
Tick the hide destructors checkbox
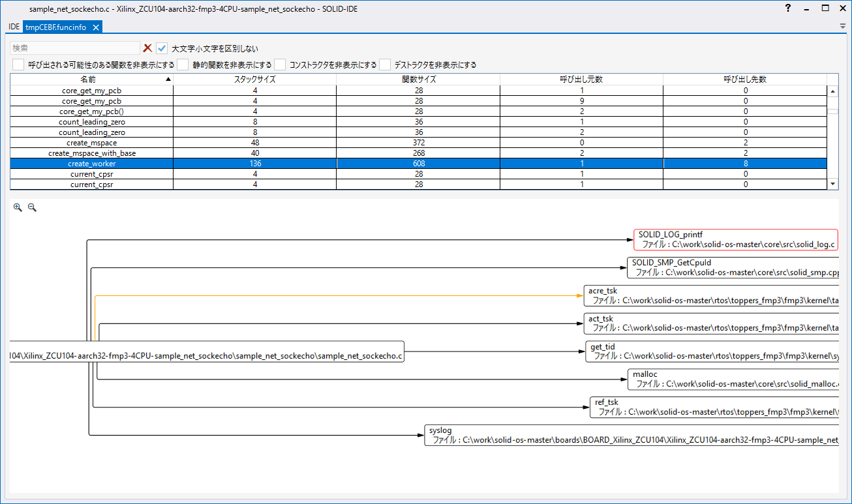coord(385,65)
